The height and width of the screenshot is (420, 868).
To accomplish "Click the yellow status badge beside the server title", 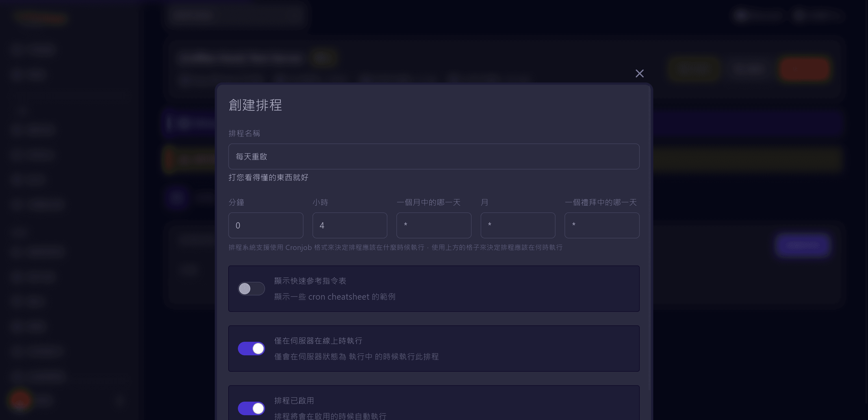I will pyautogui.click(x=324, y=58).
